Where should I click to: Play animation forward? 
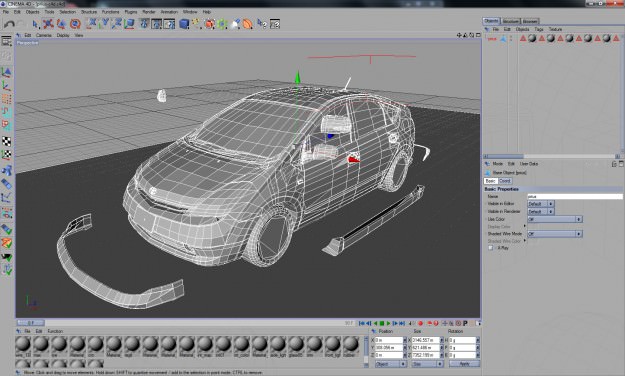click(x=388, y=323)
